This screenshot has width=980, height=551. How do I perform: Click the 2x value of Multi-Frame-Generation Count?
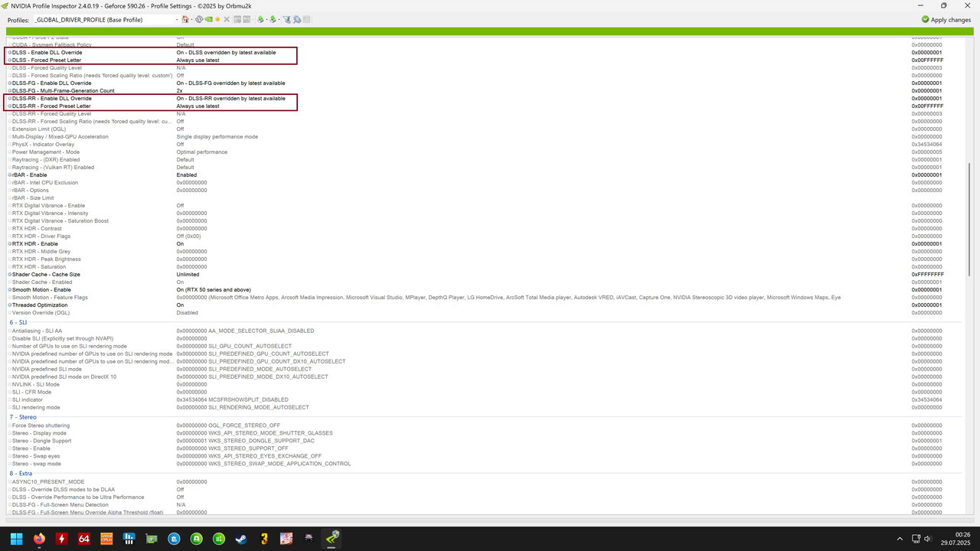180,91
